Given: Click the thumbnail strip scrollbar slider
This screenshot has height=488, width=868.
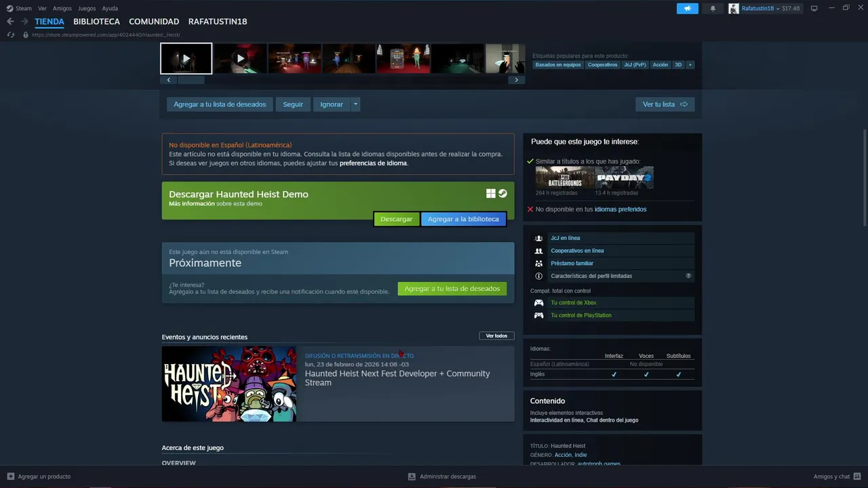Looking at the screenshot, I should 191,80.
